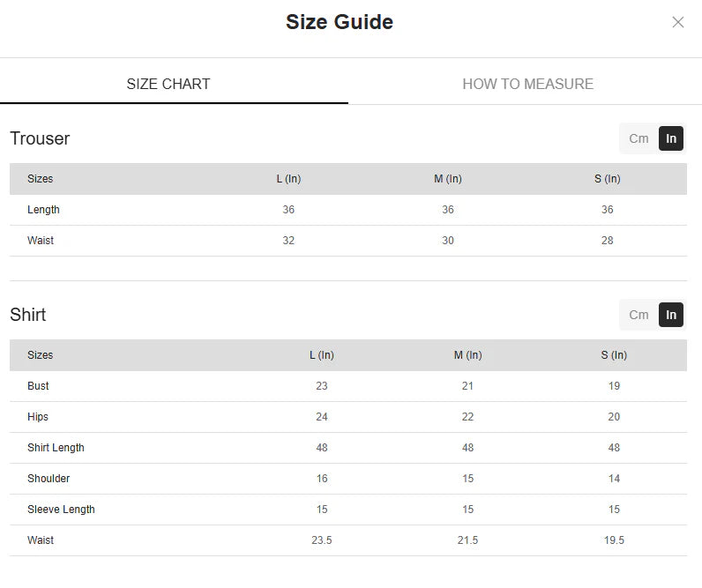Viewport: 702px width, 588px height.
Task: Close the Size Guide dialog
Action: (x=677, y=22)
